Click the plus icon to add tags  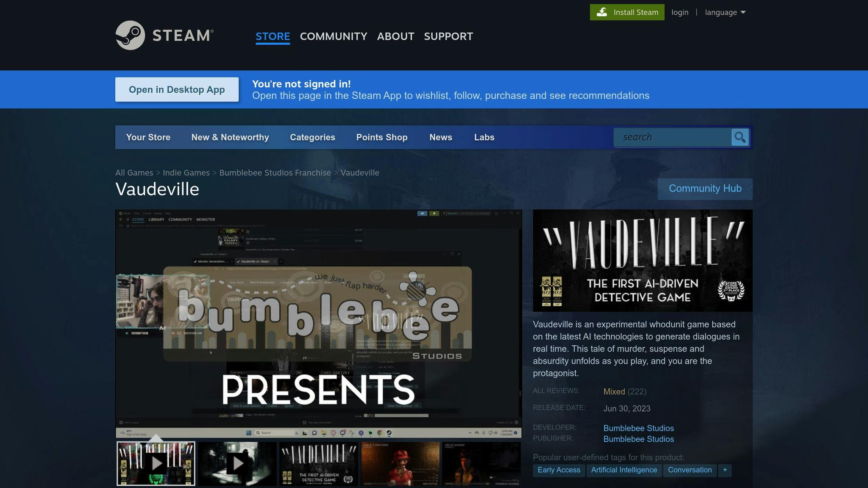pos(725,470)
